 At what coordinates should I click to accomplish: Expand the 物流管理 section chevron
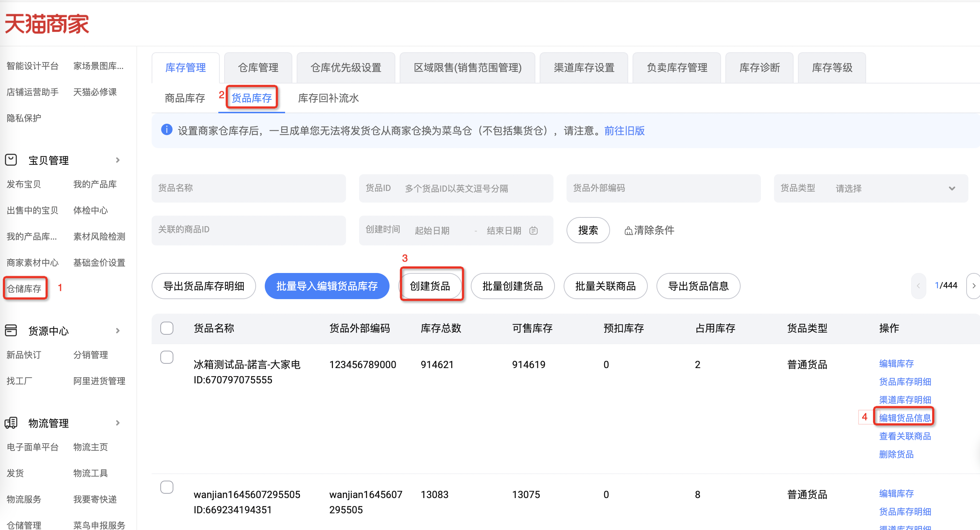click(118, 423)
